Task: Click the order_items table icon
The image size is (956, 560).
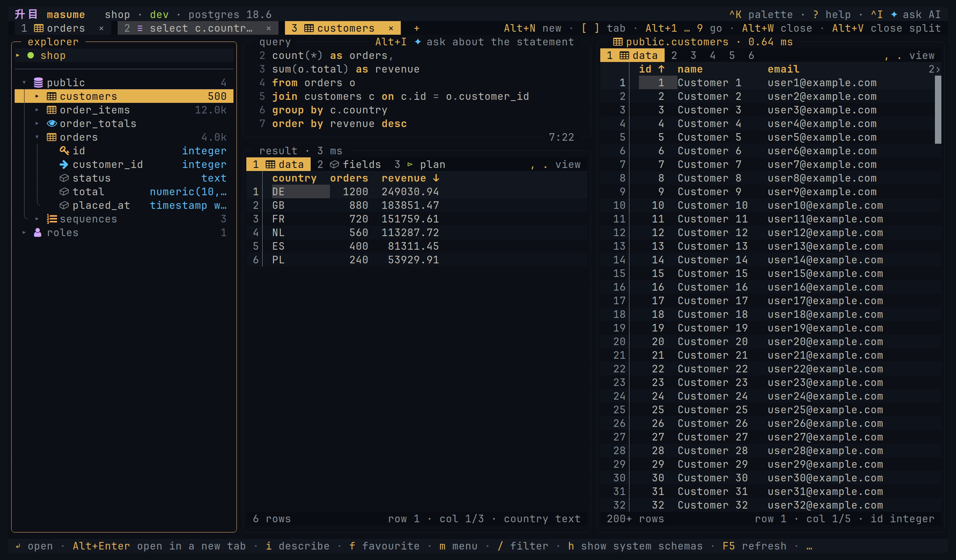Action: (52, 110)
